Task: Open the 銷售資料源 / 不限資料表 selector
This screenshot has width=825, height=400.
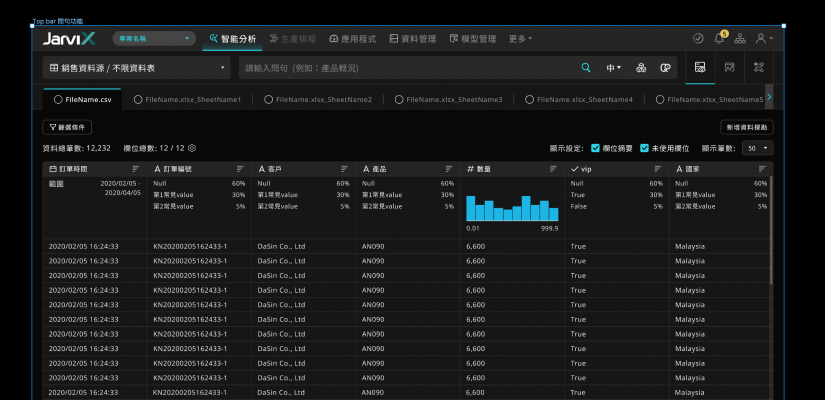Action: [136, 68]
